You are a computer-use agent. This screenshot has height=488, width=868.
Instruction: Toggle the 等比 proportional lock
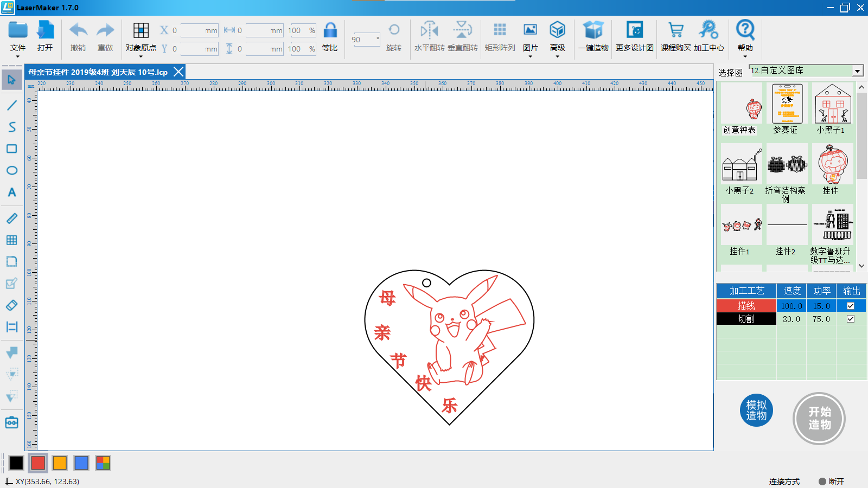(x=330, y=30)
